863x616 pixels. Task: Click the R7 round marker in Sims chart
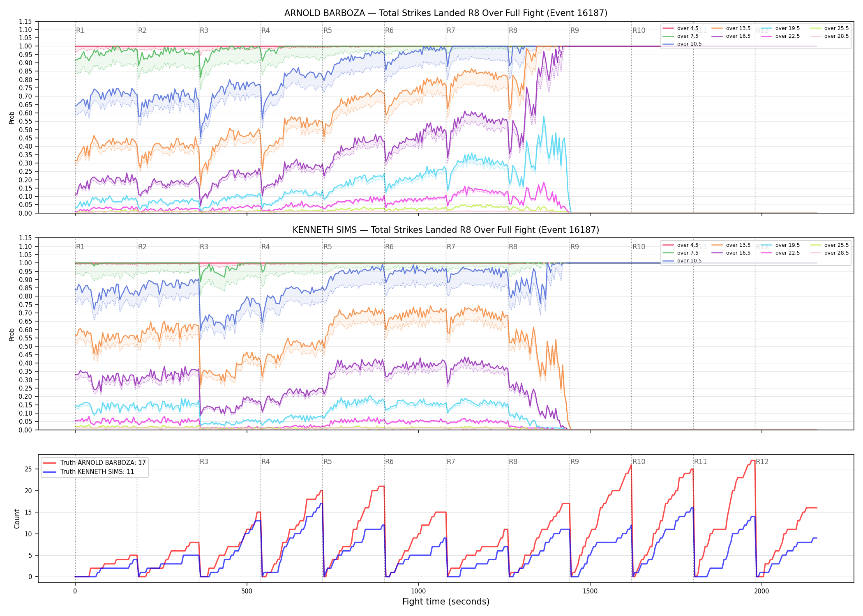[451, 247]
